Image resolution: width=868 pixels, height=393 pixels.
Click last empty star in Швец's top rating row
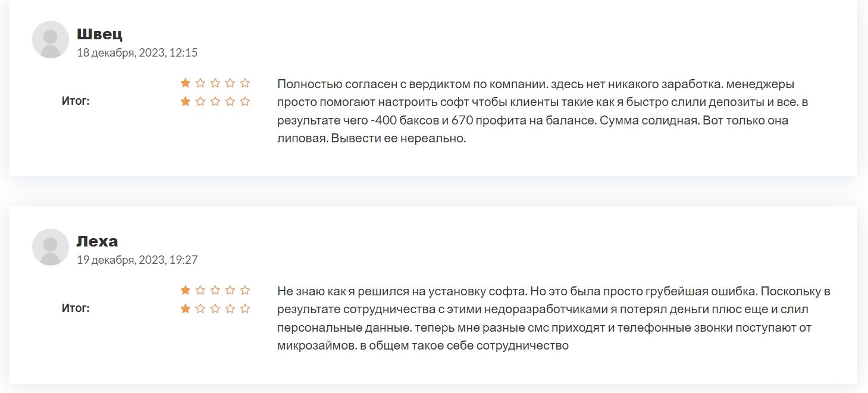pos(245,83)
